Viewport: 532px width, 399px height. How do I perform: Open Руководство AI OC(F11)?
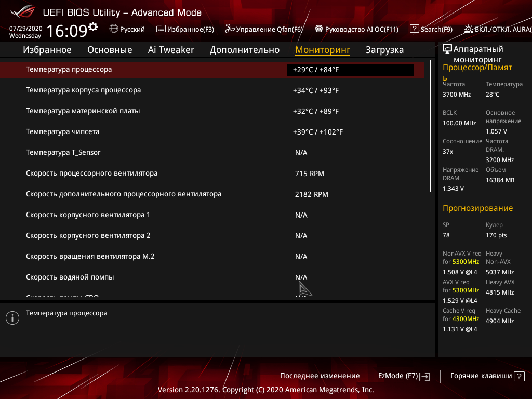(x=356, y=29)
